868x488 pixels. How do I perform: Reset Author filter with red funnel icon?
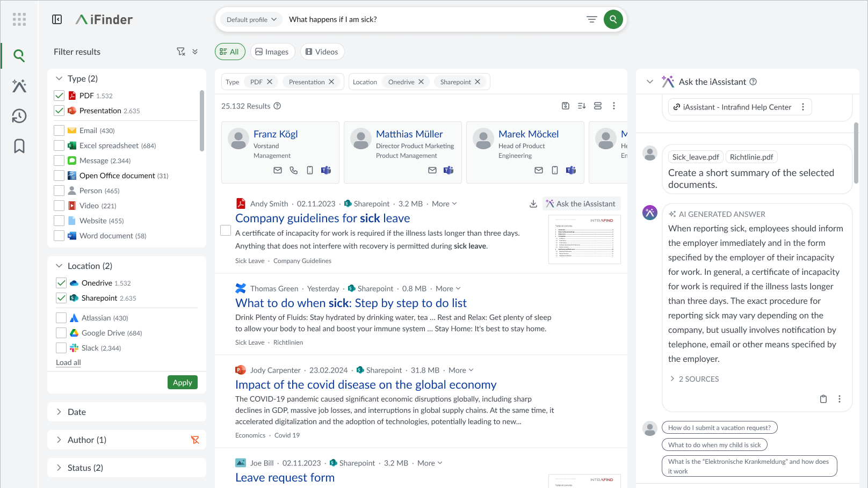click(x=195, y=440)
